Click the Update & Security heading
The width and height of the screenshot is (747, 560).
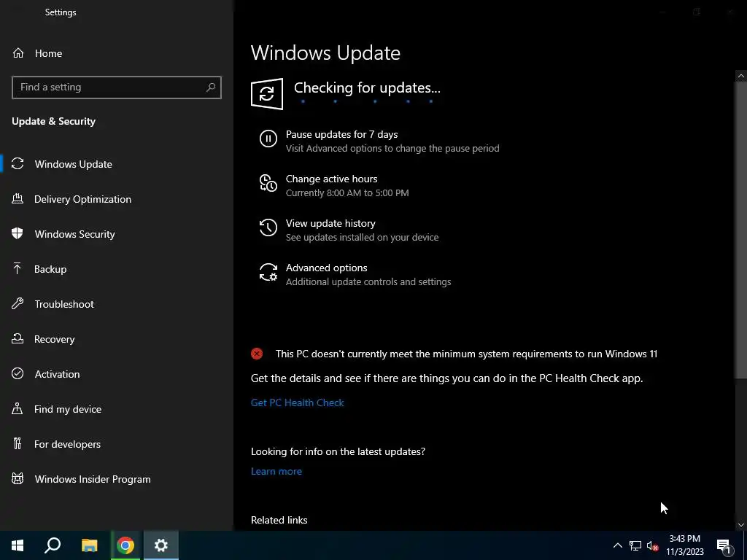(54, 122)
